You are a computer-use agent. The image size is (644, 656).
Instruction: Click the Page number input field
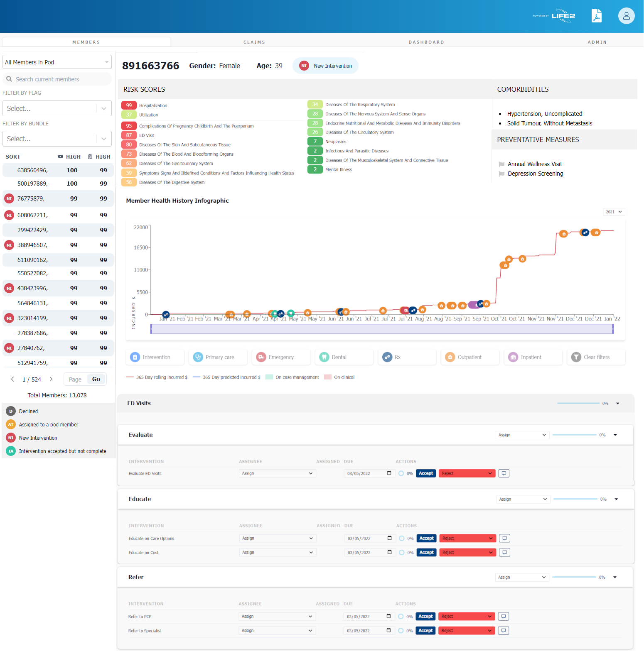[x=76, y=379]
